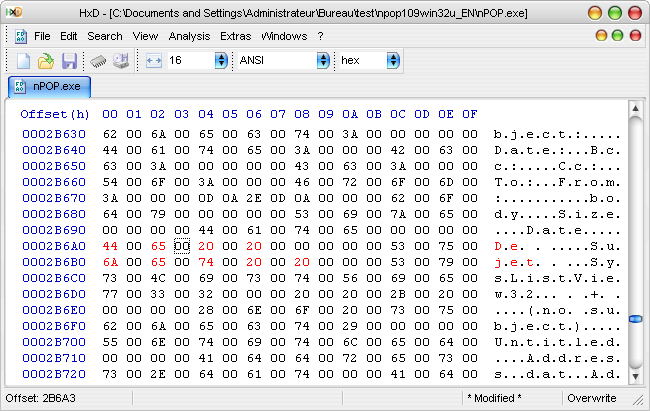Click the Open disk icon
Screen dimensions: 650x411
click(121, 61)
